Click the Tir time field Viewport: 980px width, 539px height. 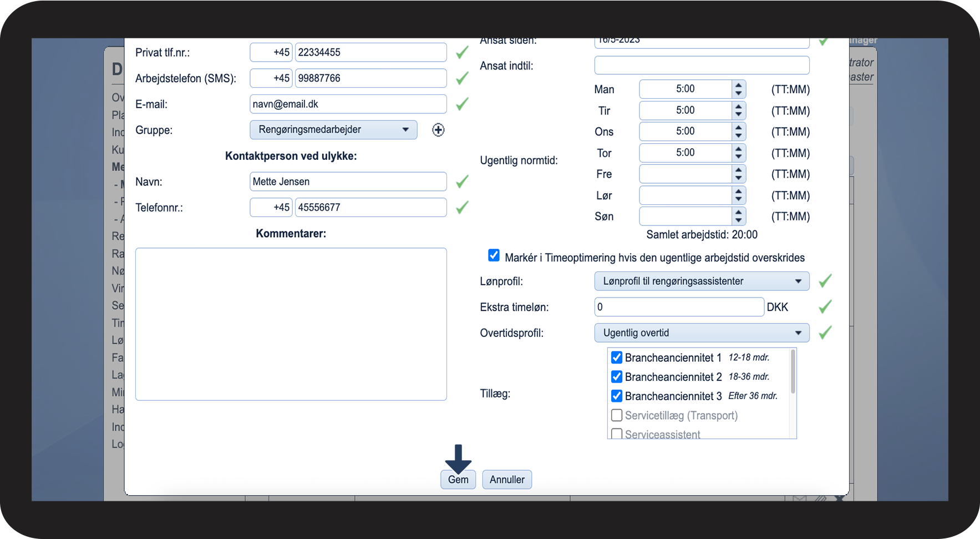[686, 110]
